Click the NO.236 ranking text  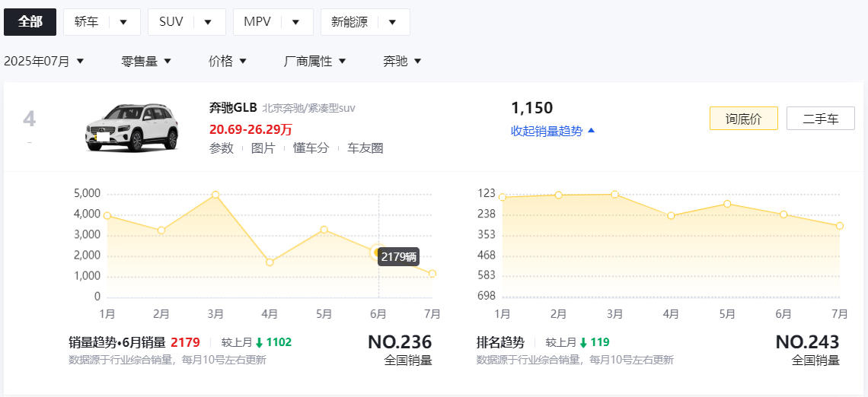[x=400, y=341]
